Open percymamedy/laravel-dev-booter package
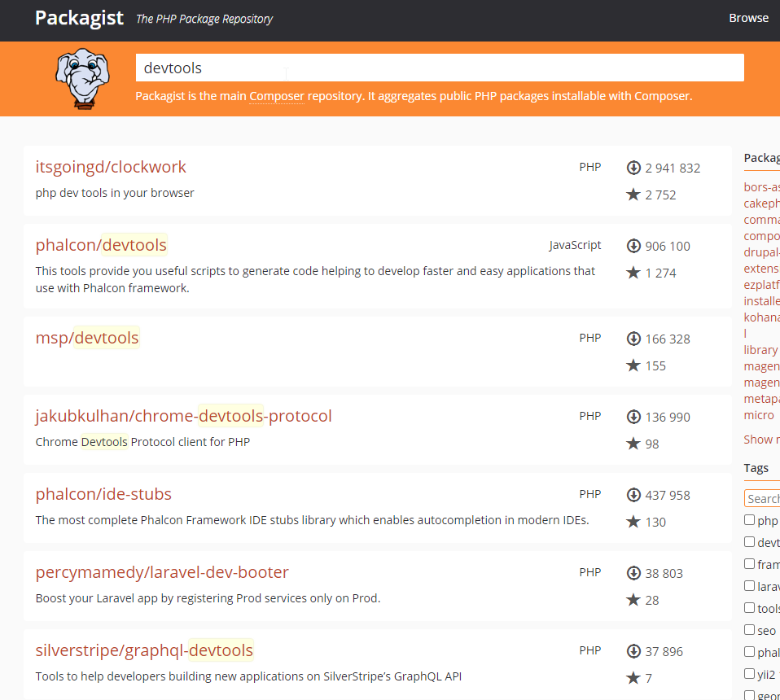Image resolution: width=780 pixels, height=700 pixels. coord(162,572)
